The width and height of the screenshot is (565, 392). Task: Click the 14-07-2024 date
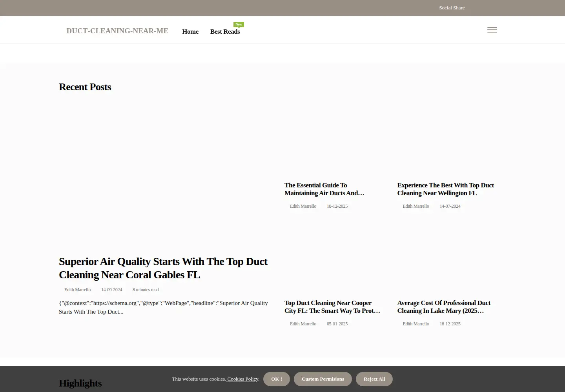[450, 206]
